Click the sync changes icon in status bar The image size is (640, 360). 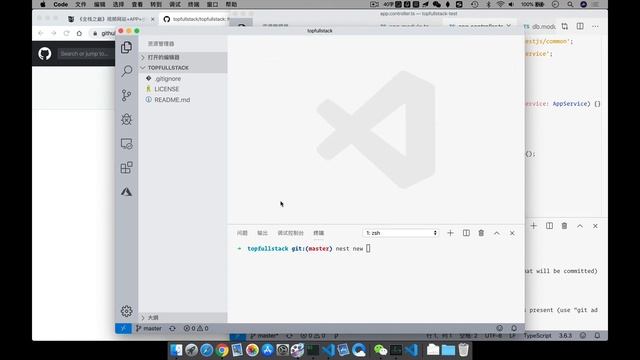172,328
